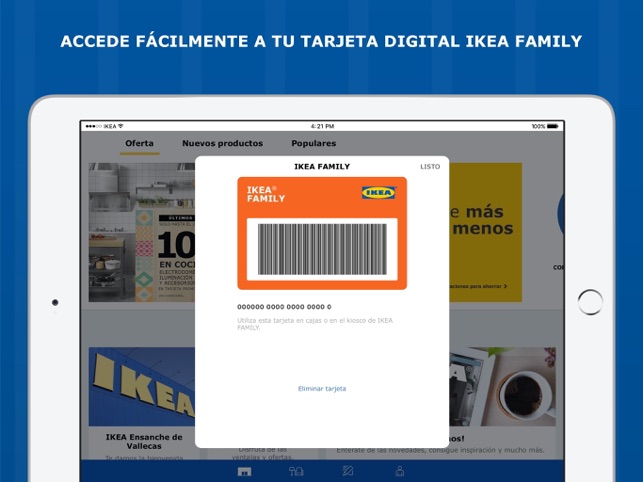Tap the 'Utiliza esta tarjeta en cajas' instructions
The image size is (643, 482).
(x=315, y=324)
